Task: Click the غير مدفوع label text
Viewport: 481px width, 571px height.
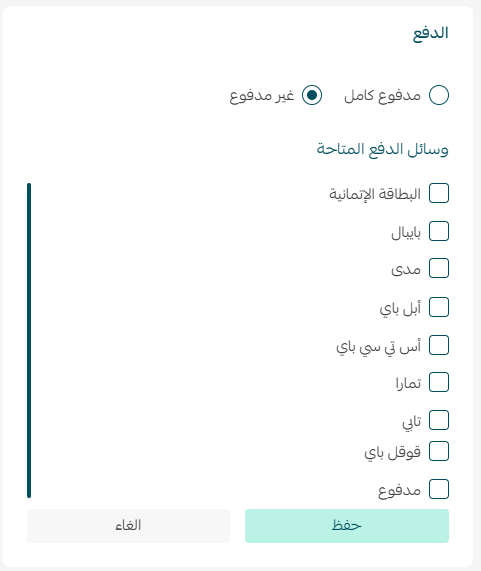Action: click(262, 95)
